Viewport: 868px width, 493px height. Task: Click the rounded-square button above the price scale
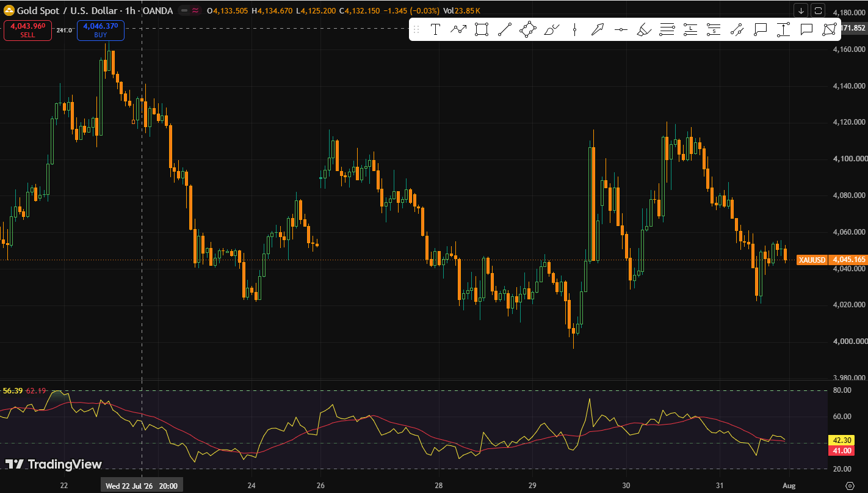tap(819, 10)
